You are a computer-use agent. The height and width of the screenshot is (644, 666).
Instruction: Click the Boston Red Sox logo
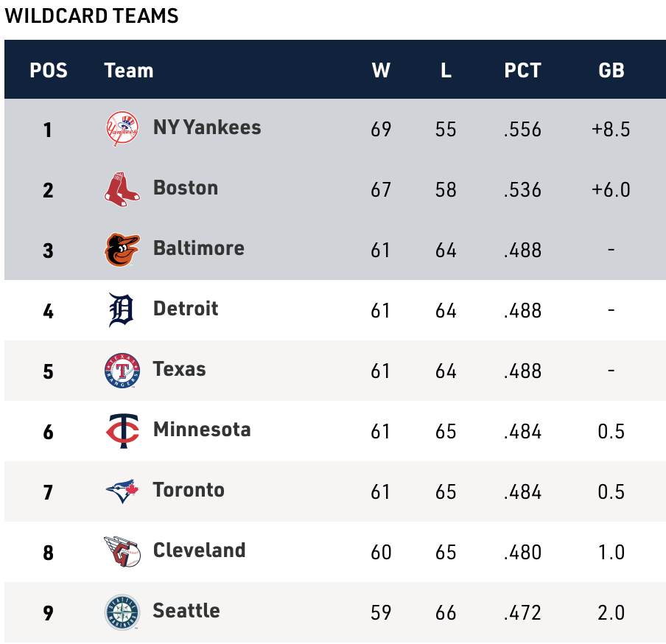tap(122, 189)
